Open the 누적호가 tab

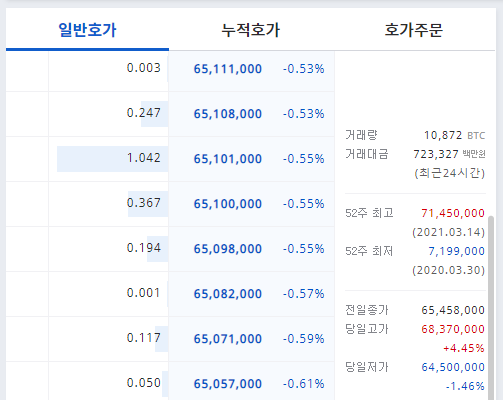(x=251, y=30)
